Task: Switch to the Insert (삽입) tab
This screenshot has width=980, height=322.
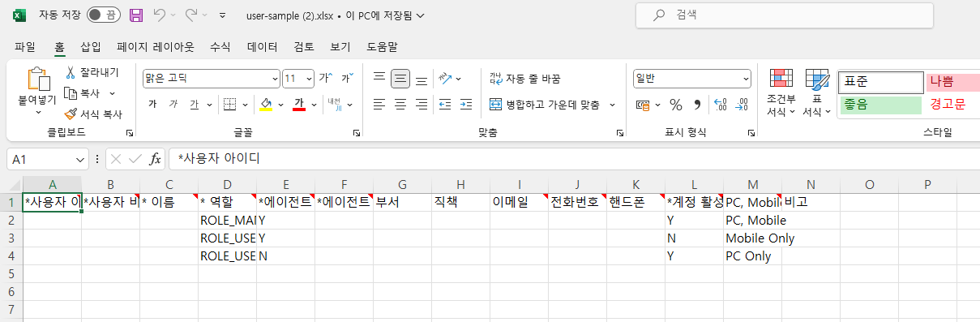Action: 91,47
